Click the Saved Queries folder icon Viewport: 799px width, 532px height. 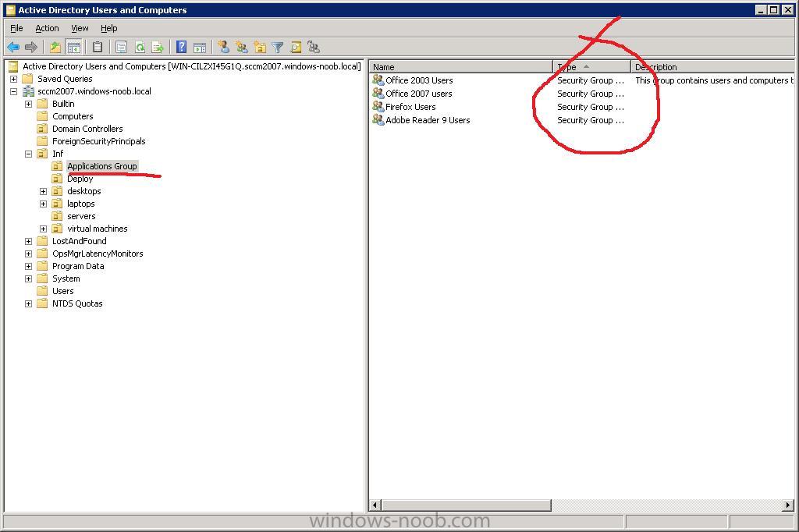(27, 79)
